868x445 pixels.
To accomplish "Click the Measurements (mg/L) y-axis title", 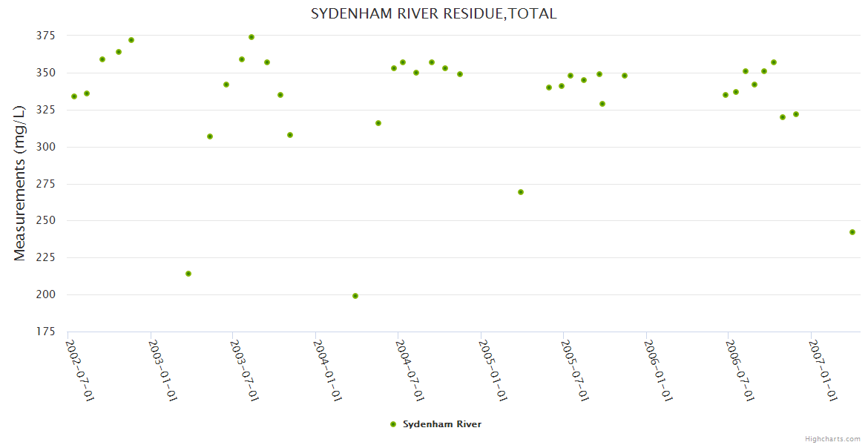I will tap(20, 182).
